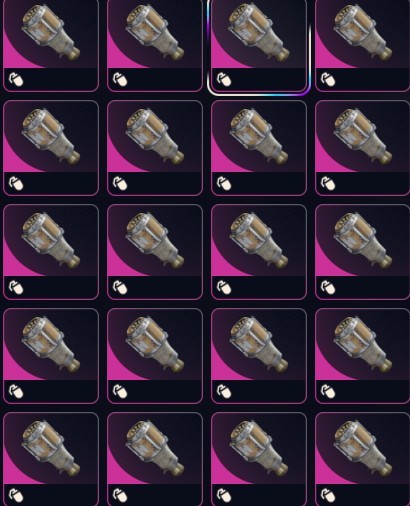This screenshot has height=506, width=410.
Task: Click mouse icon in third row, second column
Action: tap(120, 287)
